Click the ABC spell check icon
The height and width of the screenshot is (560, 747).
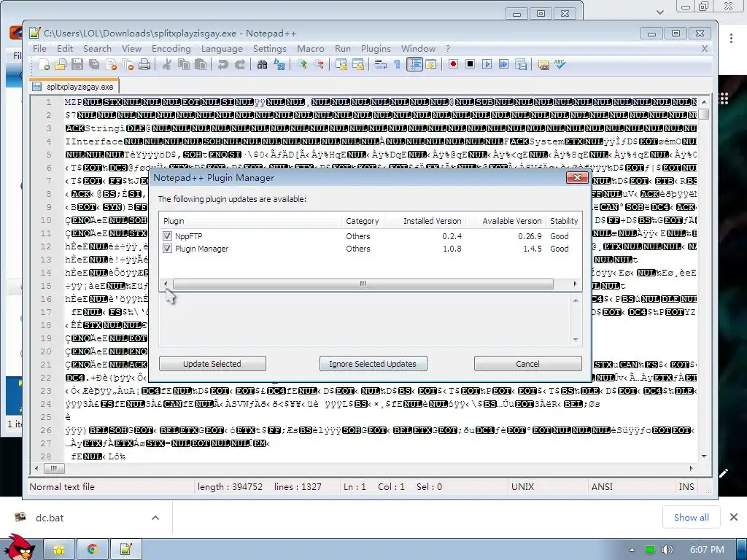tap(560, 64)
